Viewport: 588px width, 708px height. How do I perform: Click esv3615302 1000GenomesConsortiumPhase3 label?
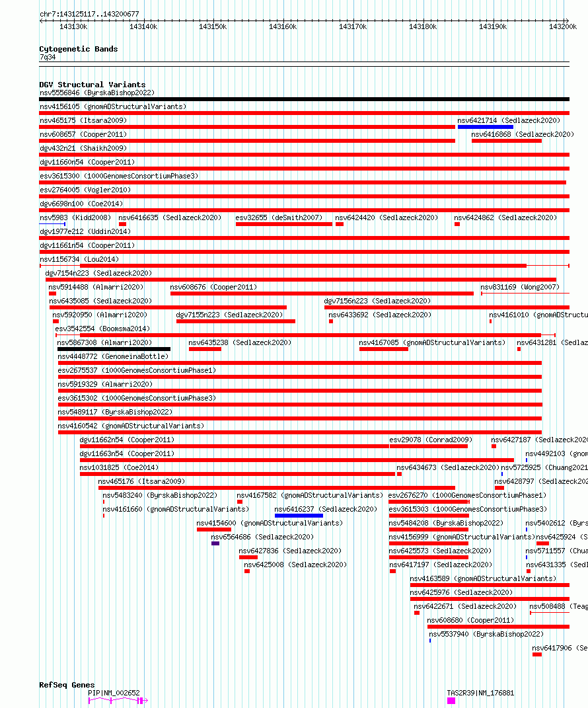click(x=137, y=398)
